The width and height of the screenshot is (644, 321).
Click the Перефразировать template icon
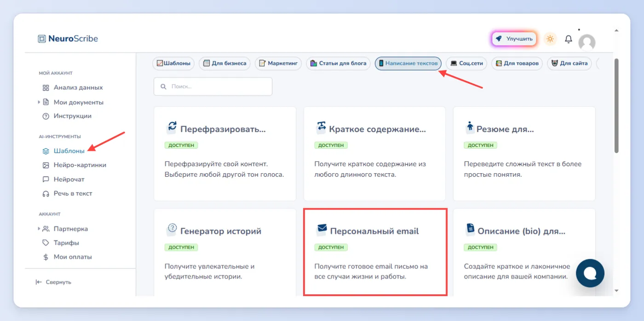172,127
